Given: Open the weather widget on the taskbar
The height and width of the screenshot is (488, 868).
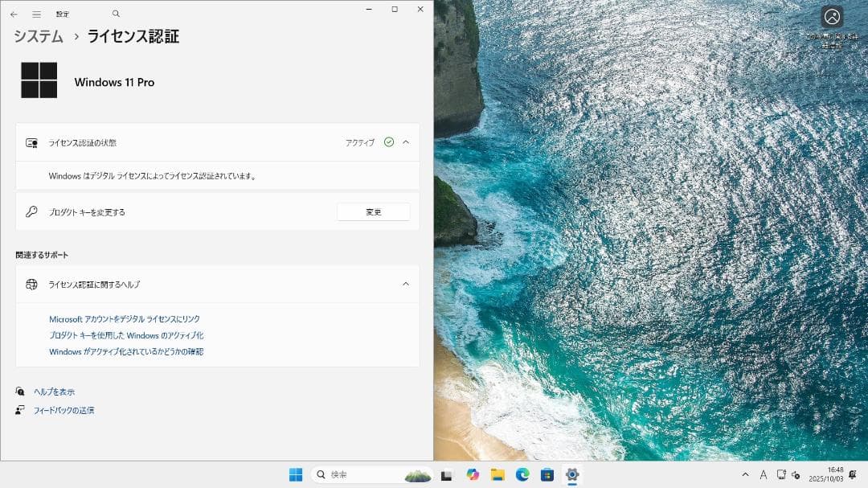Looking at the screenshot, I should coord(416,474).
